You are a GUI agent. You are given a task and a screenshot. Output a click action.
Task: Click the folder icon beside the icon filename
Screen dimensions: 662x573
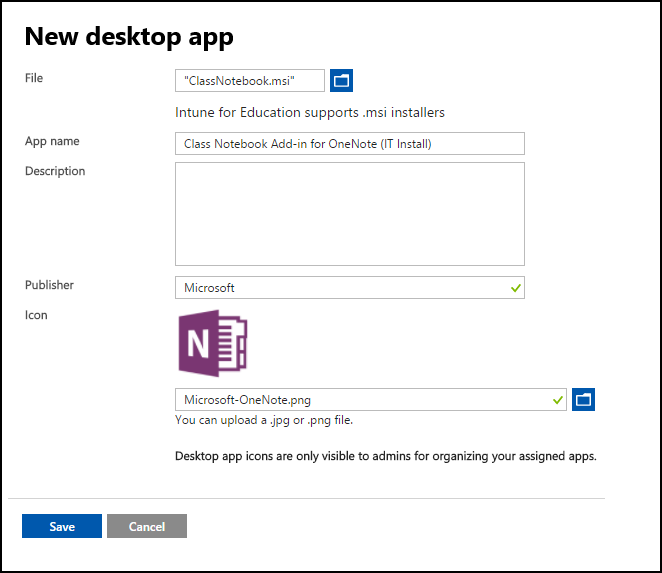[x=583, y=399]
